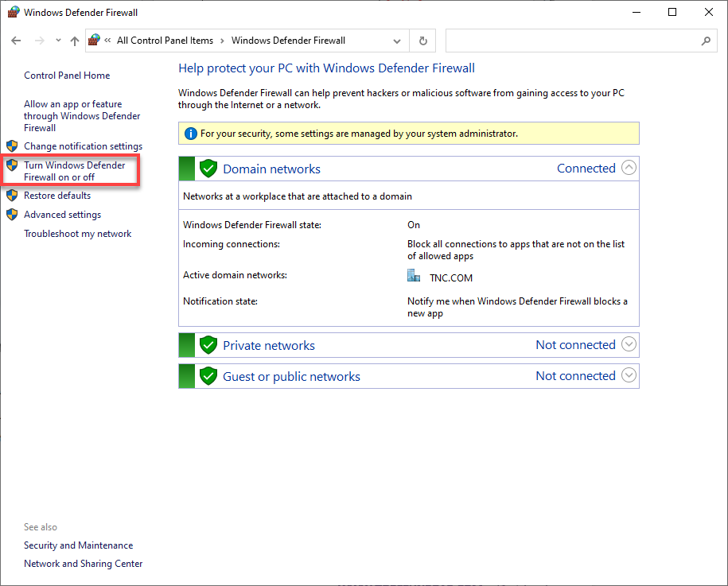Click the Active domain networks label
728x586 pixels.
[235, 275]
